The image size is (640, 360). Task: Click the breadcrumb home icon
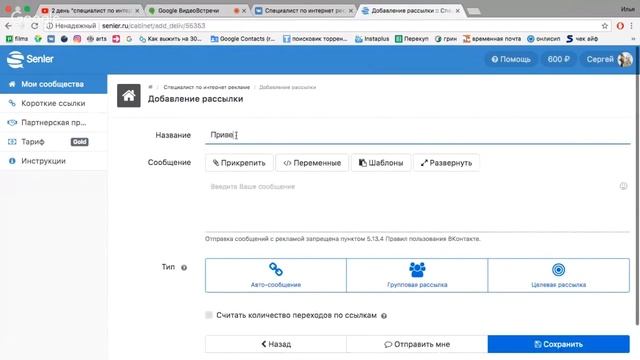point(150,87)
